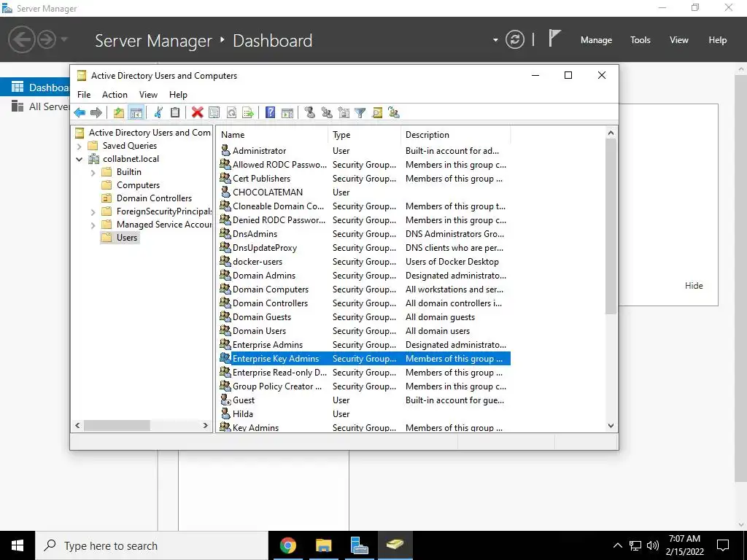
Task: Expand the Managed Service Accounts node
Action: tap(93, 225)
